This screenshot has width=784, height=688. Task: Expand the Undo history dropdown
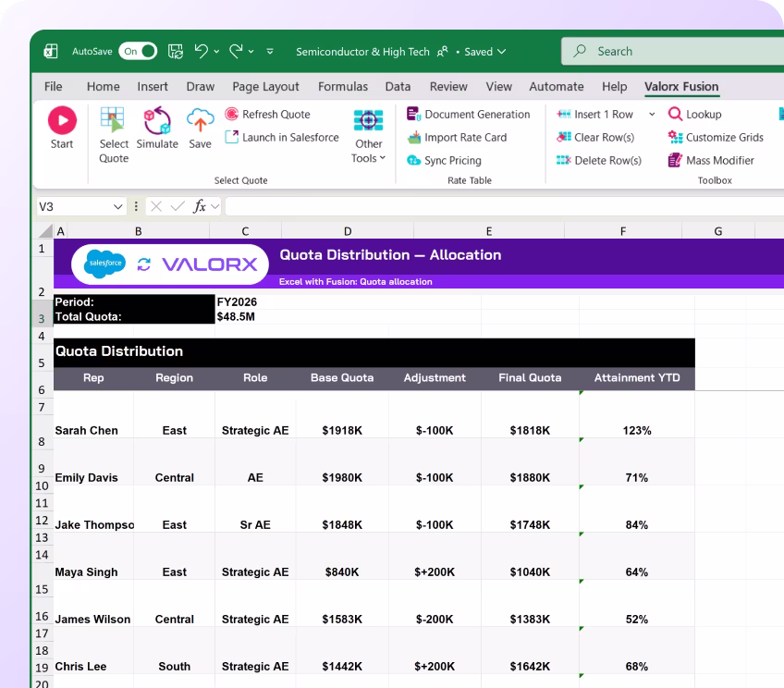point(216,52)
